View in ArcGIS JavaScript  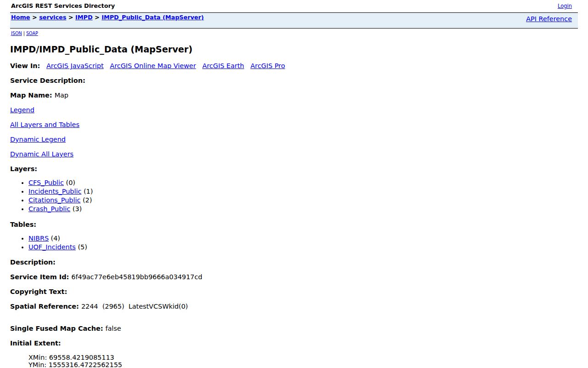tap(75, 66)
